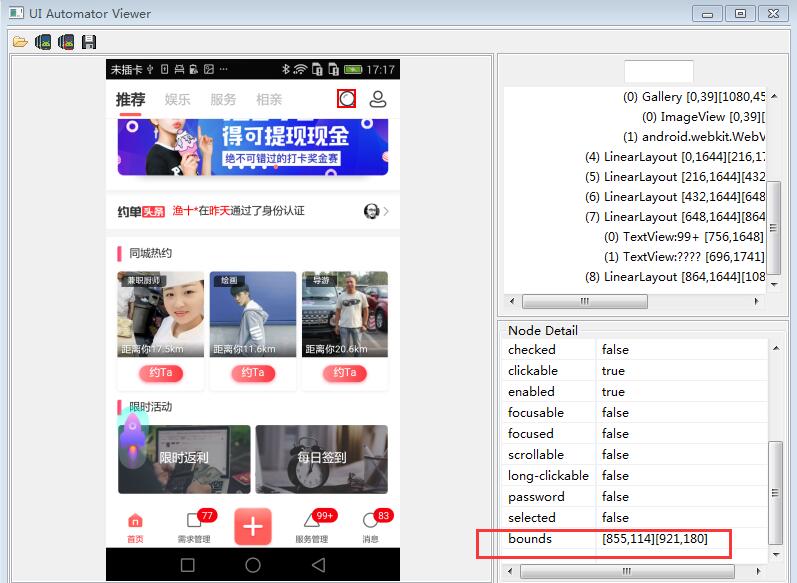Click the scrollable property row
This screenshot has height=583, width=797.
(x=635, y=454)
